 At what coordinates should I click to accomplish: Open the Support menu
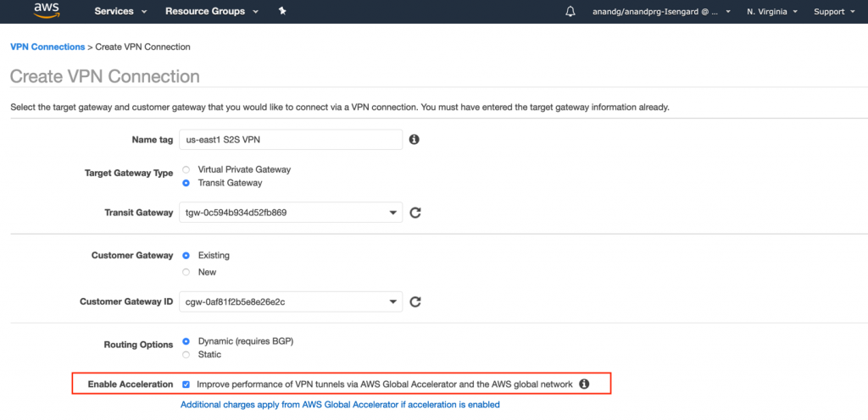833,12
